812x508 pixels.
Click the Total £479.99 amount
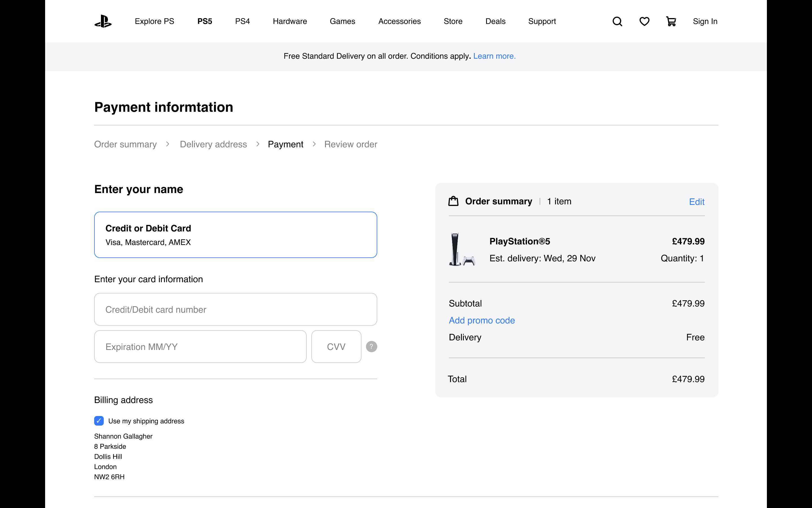coord(688,379)
